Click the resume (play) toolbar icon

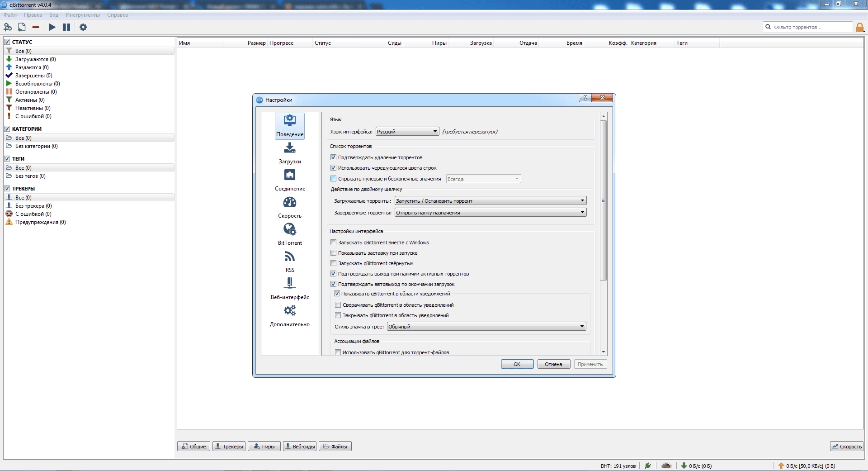tap(52, 27)
